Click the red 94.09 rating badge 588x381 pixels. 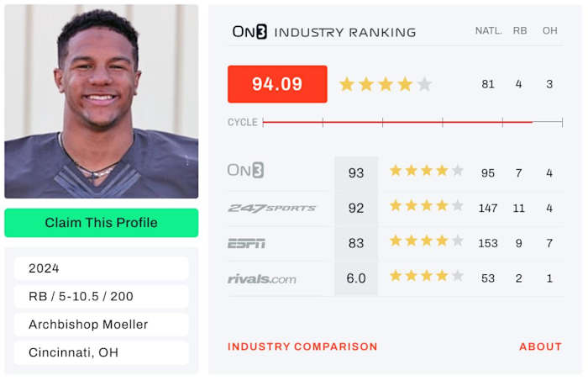(277, 84)
